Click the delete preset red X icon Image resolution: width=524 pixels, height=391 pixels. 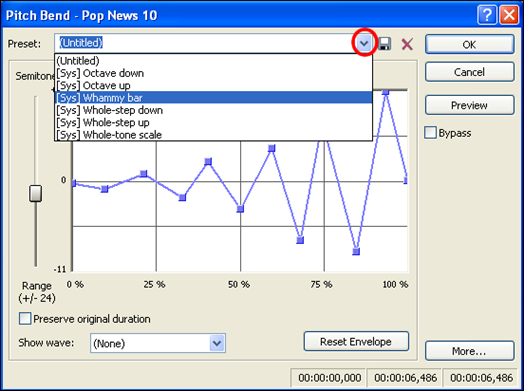click(407, 44)
